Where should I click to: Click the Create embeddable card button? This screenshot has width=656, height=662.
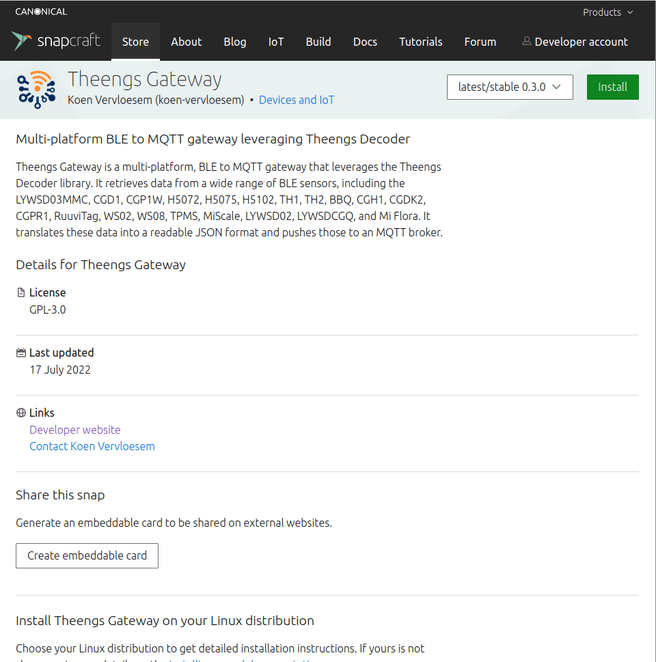tap(87, 556)
